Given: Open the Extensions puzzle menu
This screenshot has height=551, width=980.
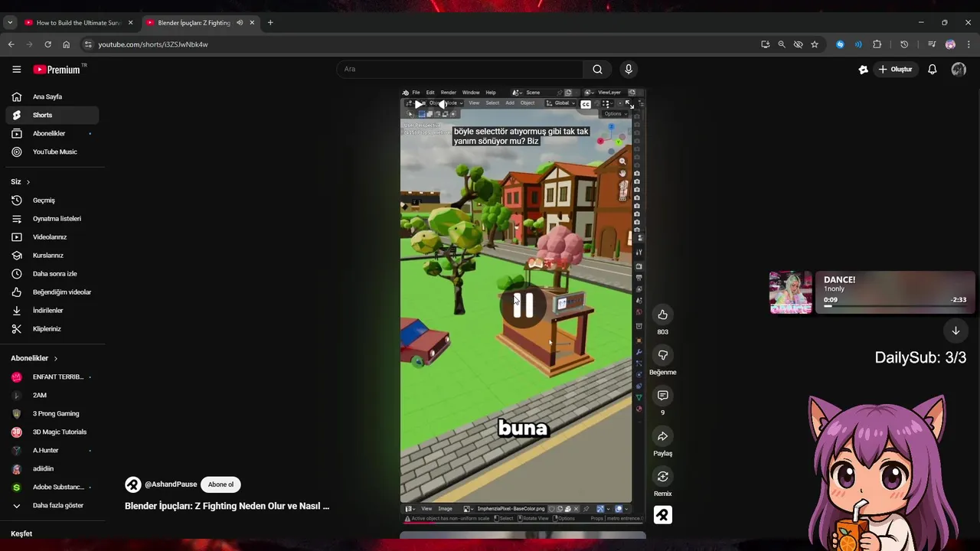Looking at the screenshot, I should point(877,44).
